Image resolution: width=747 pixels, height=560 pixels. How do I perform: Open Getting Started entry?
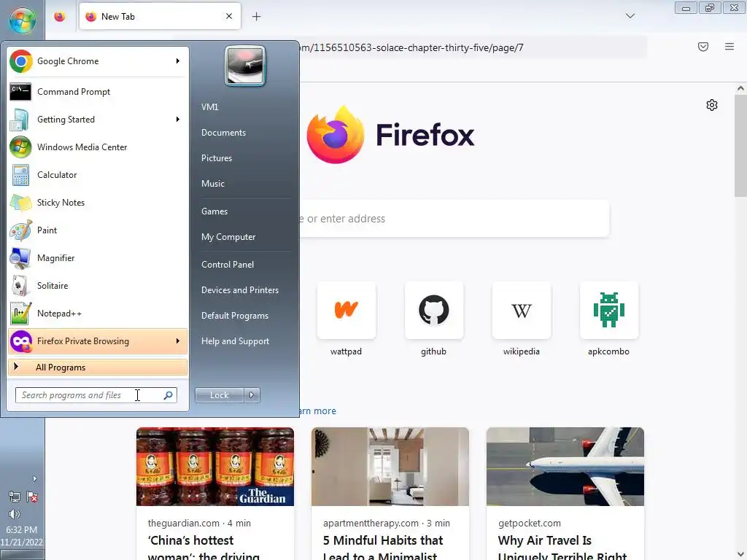97,120
